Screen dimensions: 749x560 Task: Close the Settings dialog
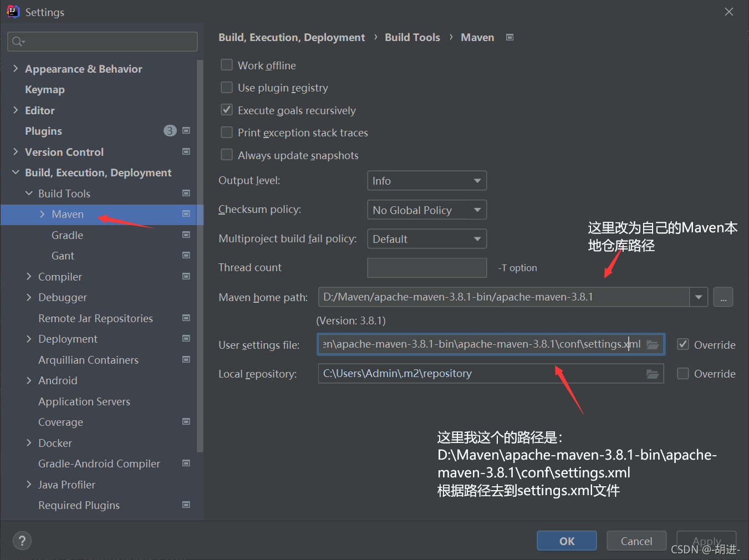tap(729, 12)
